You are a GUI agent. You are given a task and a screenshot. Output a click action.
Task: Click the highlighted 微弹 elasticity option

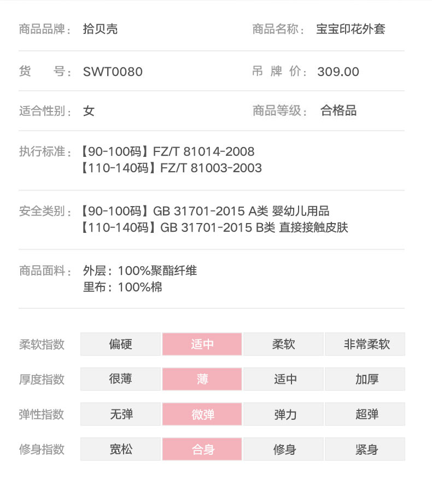pos(202,414)
